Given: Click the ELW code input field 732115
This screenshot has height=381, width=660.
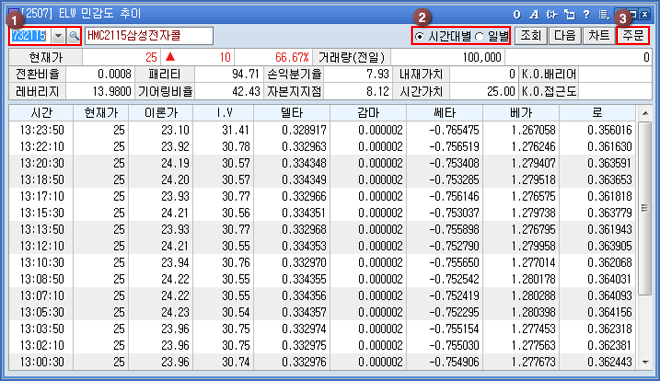Looking at the screenshot, I should coord(30,36).
